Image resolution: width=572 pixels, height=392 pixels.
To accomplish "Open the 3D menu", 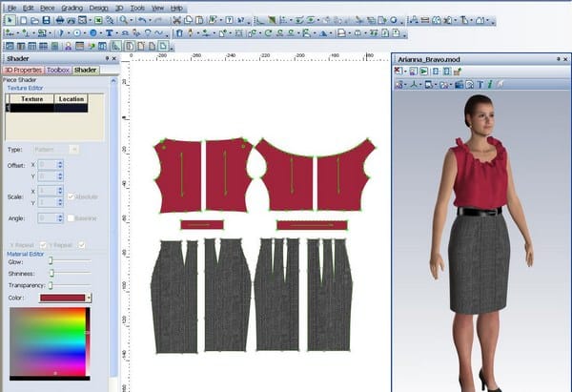I will 119,8.
